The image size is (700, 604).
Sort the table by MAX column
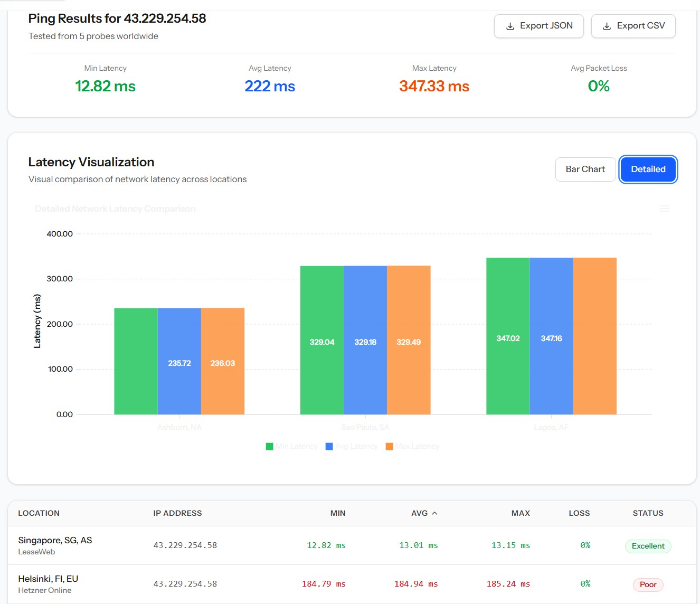click(521, 513)
